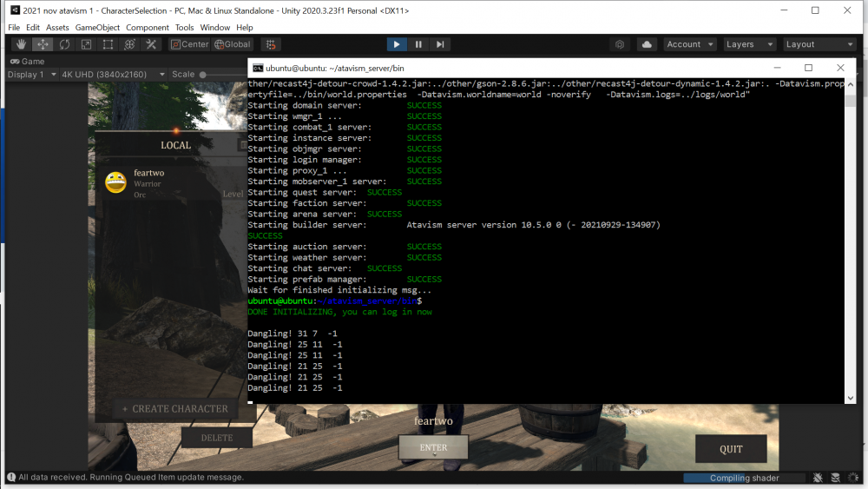Toggle pivot mode Center button
The height and width of the screenshot is (489, 868).
pos(189,44)
